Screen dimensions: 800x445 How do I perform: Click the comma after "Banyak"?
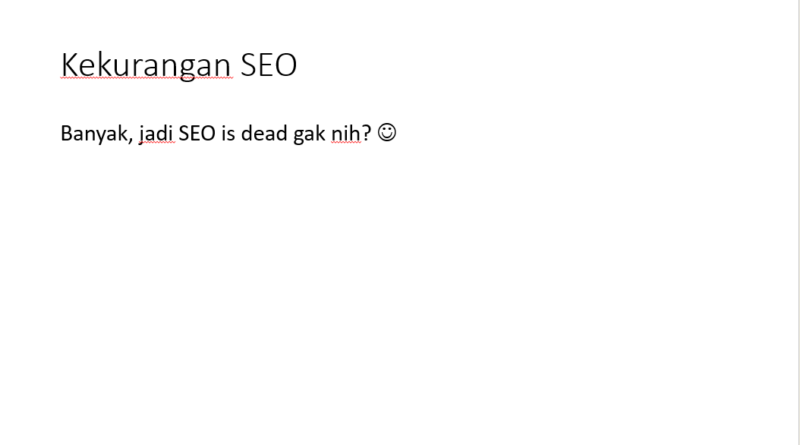131,141
